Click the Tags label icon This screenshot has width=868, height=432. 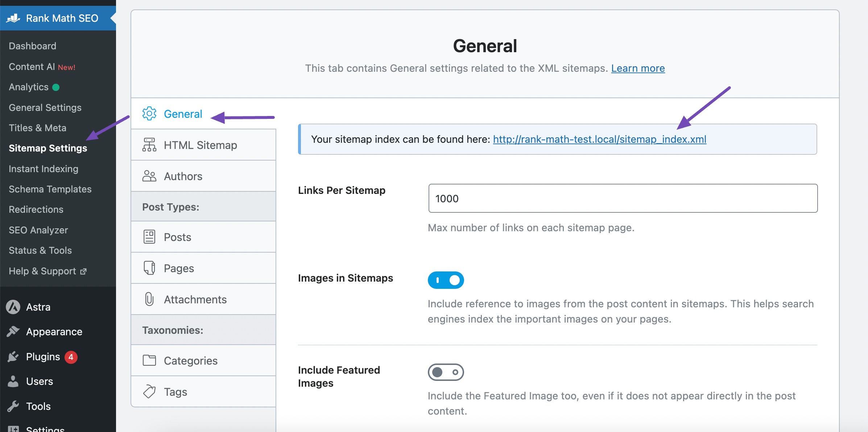tap(149, 392)
